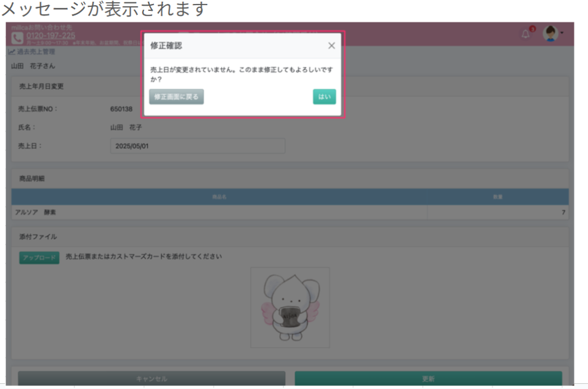Close the 修正確認 dialog with the X
Viewport: 588px width, 389px height.
331,46
